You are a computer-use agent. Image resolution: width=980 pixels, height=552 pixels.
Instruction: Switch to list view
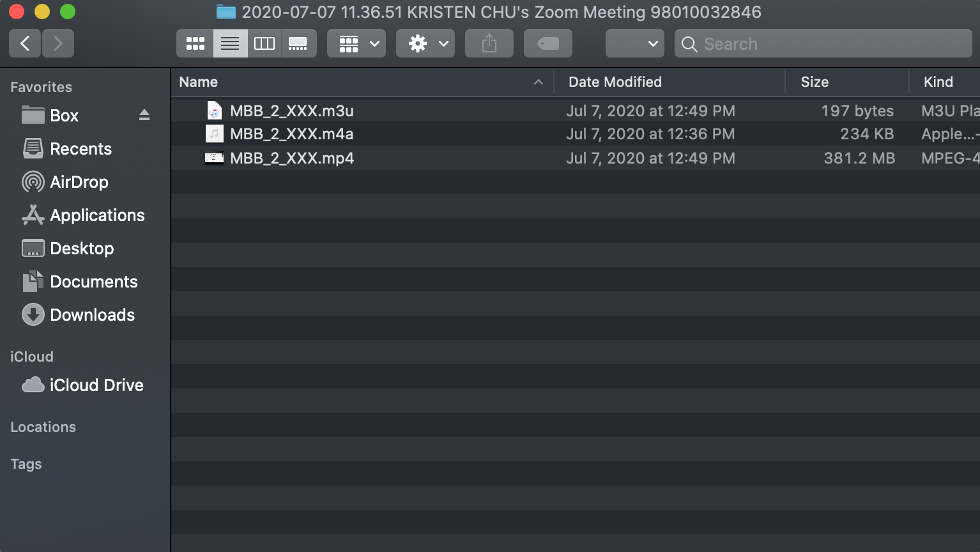point(230,43)
